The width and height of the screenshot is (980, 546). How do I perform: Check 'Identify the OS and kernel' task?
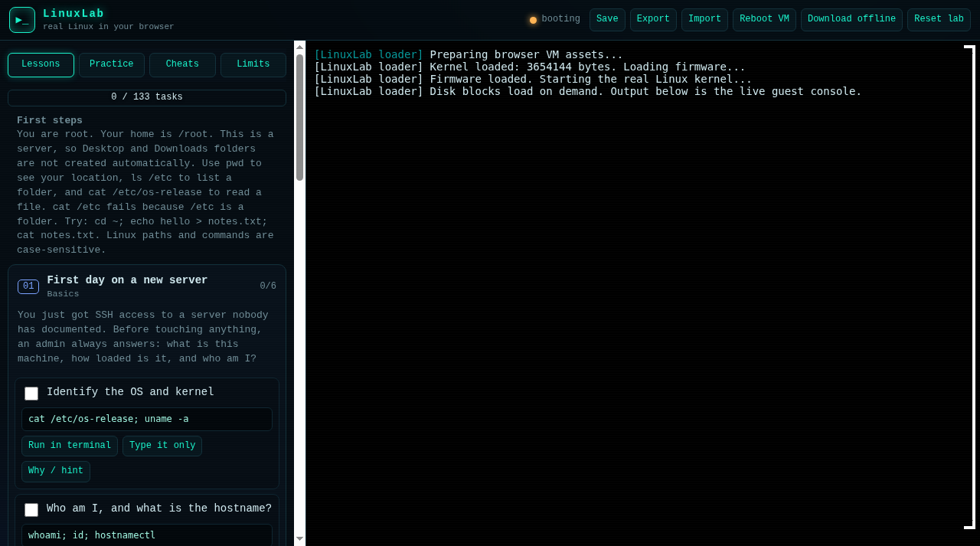coord(31,394)
